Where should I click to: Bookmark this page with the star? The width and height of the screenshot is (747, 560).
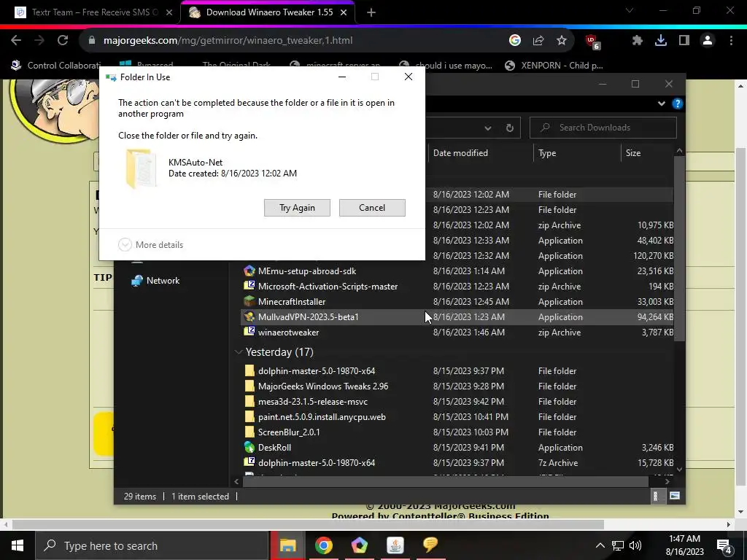[562, 41]
